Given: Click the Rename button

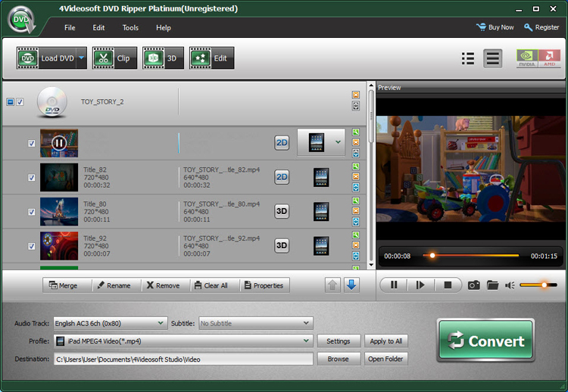Looking at the screenshot, I should (x=117, y=285).
